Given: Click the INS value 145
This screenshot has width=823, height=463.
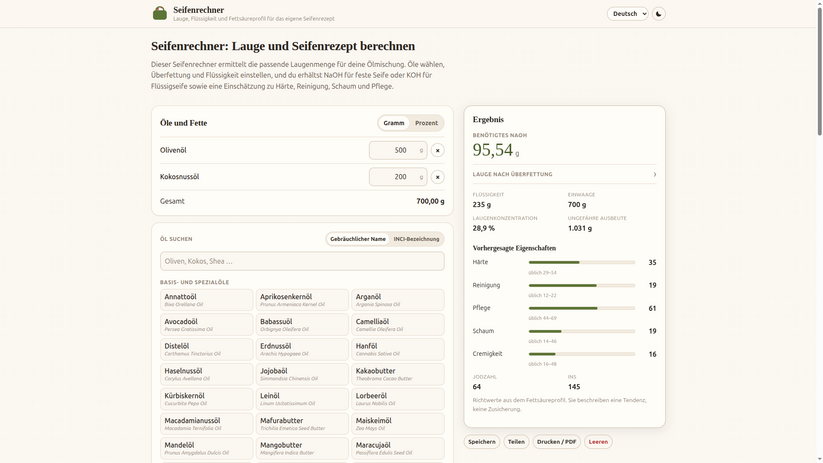Looking at the screenshot, I should tap(574, 387).
